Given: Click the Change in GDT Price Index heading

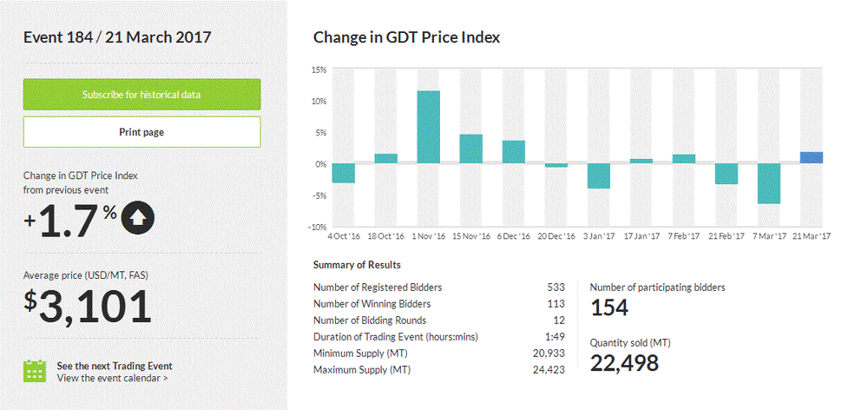Looking at the screenshot, I should [406, 37].
